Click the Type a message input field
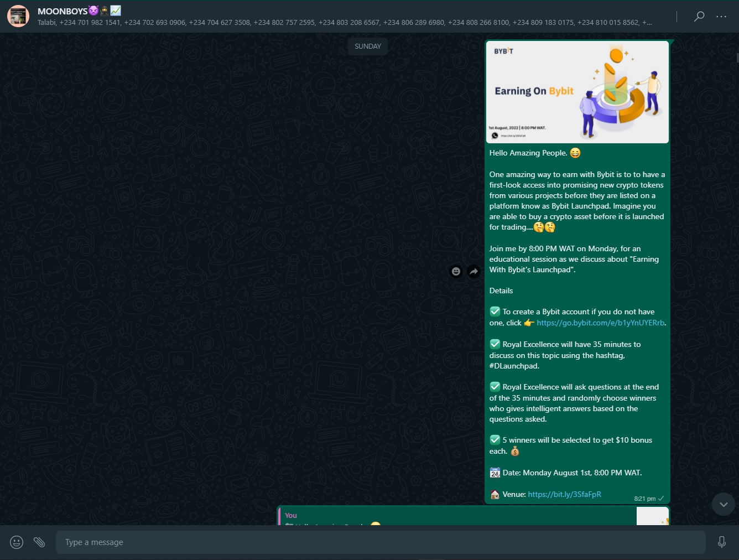This screenshot has width=739, height=560. tap(381, 542)
